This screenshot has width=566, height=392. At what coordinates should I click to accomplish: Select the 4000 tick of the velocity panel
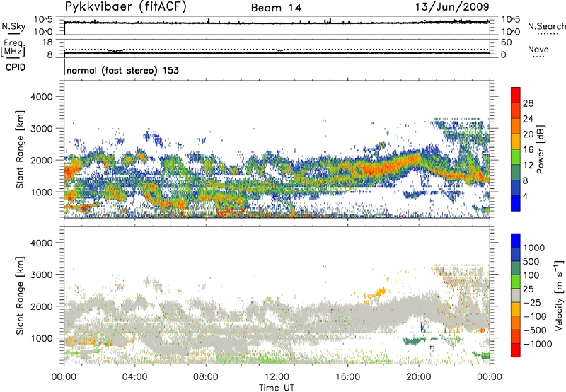point(42,243)
